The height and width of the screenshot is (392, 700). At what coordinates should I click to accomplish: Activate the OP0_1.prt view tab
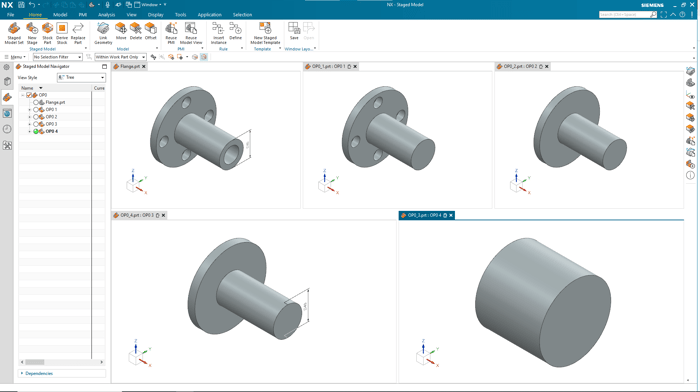tap(329, 67)
